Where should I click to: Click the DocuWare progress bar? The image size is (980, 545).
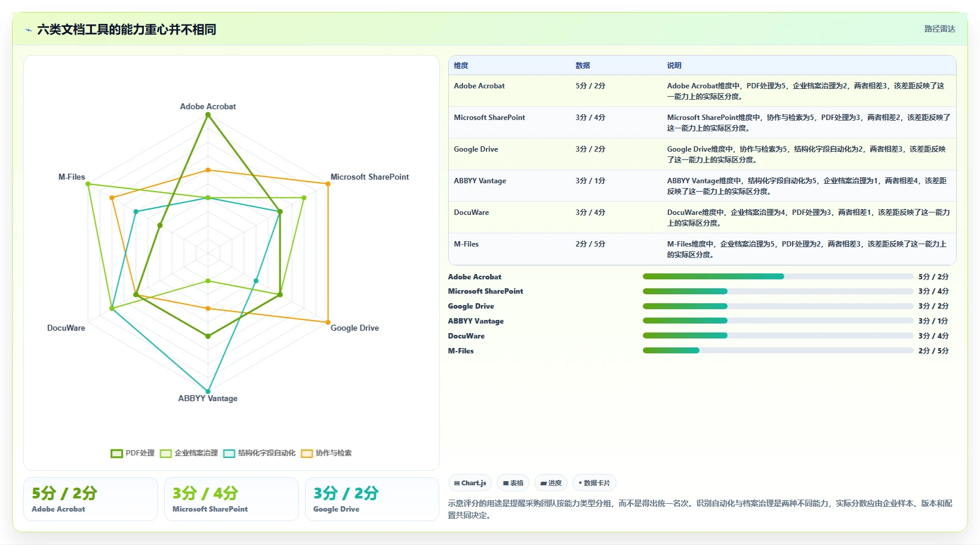click(x=778, y=336)
